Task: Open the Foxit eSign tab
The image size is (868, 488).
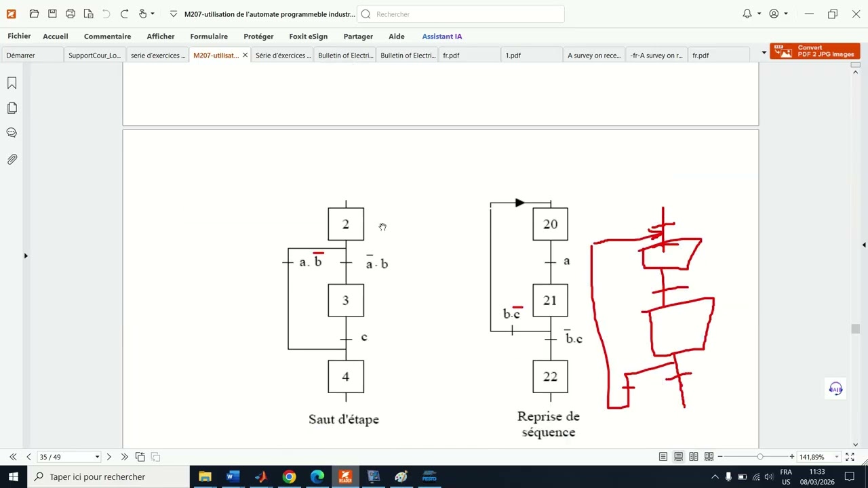Action: pos(308,37)
